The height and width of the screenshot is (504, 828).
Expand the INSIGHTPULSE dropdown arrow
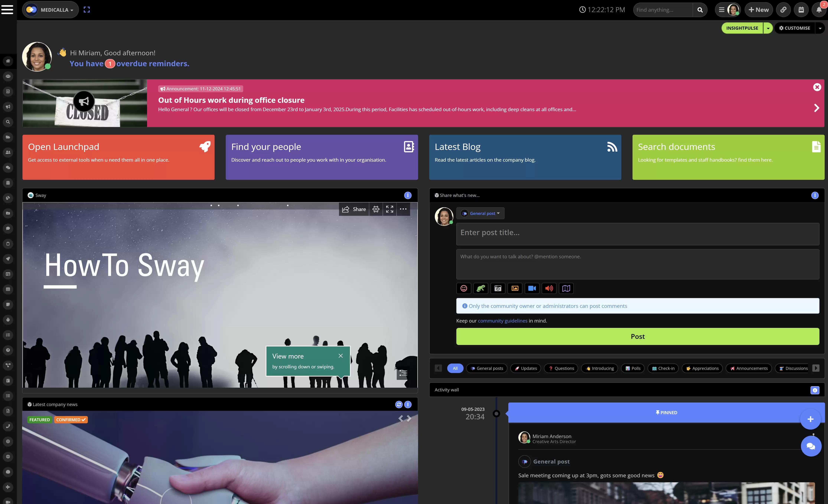pyautogui.click(x=768, y=28)
